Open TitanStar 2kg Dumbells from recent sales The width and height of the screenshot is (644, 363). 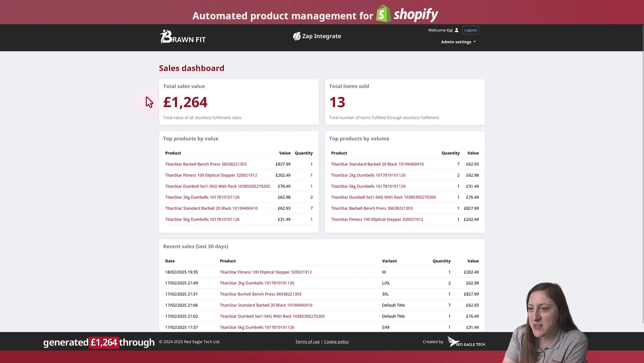[x=257, y=283]
